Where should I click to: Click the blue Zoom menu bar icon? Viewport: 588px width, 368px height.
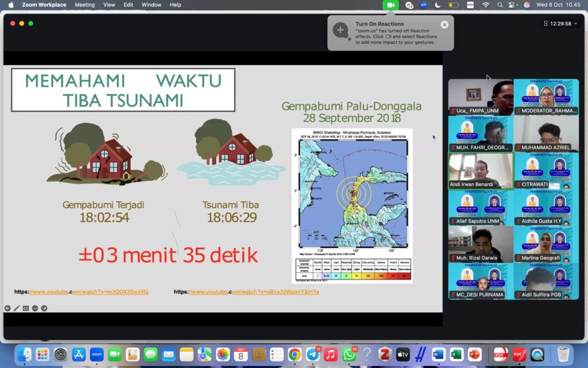[424, 5]
